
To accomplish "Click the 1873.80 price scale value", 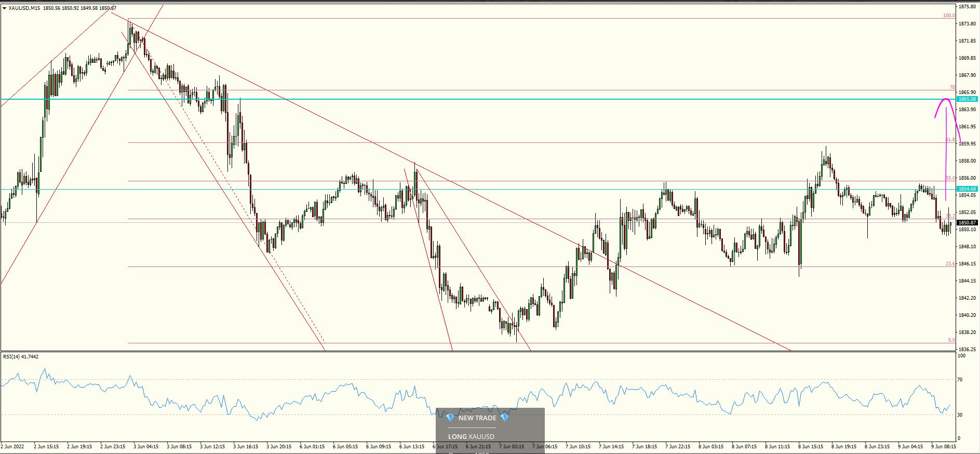I will 967,24.
